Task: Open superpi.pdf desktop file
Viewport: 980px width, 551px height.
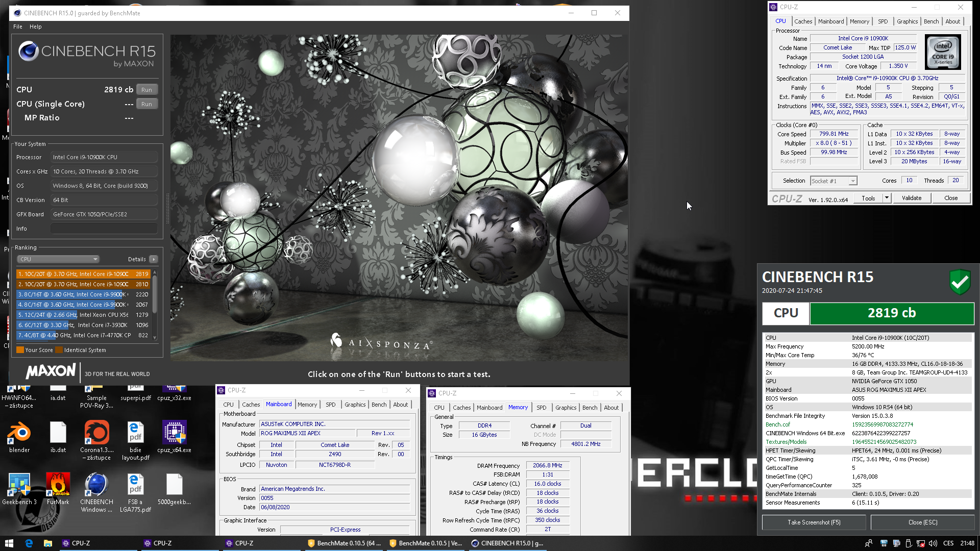Action: tap(135, 393)
